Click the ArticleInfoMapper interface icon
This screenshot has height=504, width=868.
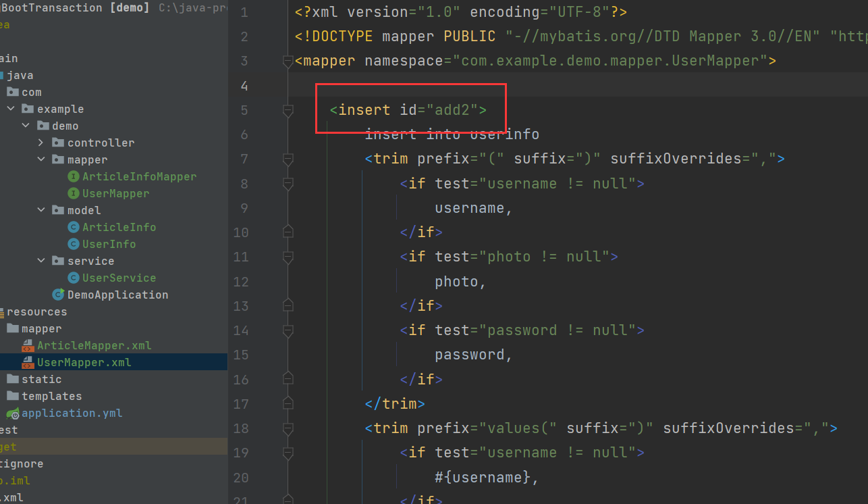74,176
